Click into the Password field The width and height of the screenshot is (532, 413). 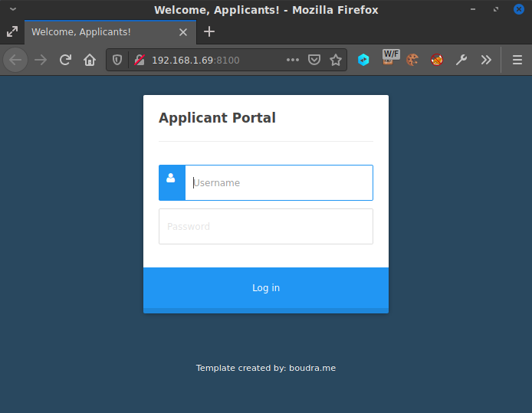[x=265, y=227]
